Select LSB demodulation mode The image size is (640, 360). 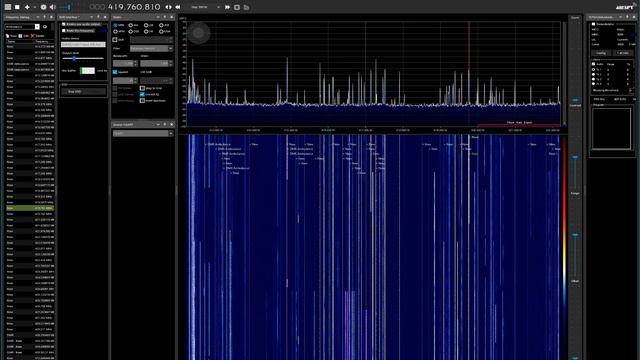(x=146, y=25)
